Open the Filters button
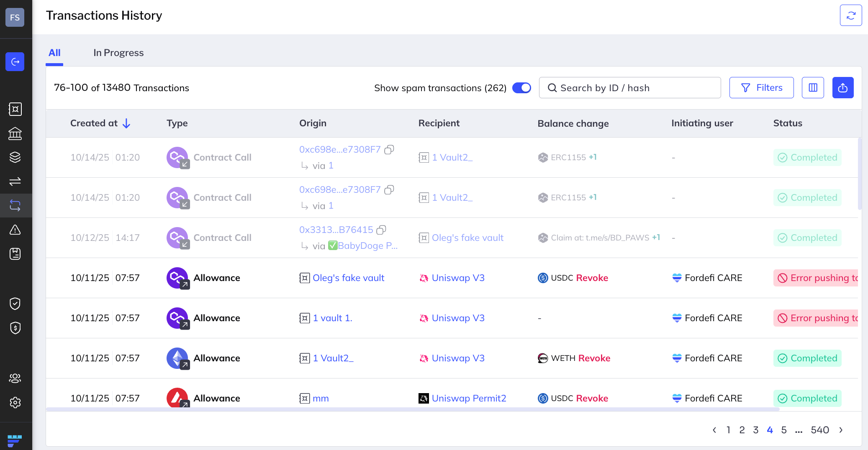Viewport: 868px width, 450px height. pyautogui.click(x=761, y=88)
